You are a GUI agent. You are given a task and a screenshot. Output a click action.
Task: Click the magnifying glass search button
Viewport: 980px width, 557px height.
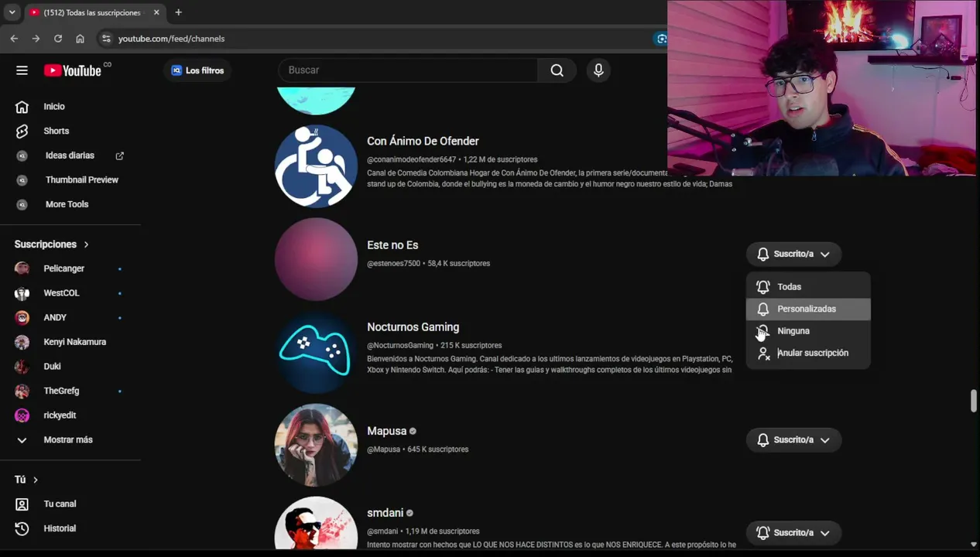coord(557,70)
